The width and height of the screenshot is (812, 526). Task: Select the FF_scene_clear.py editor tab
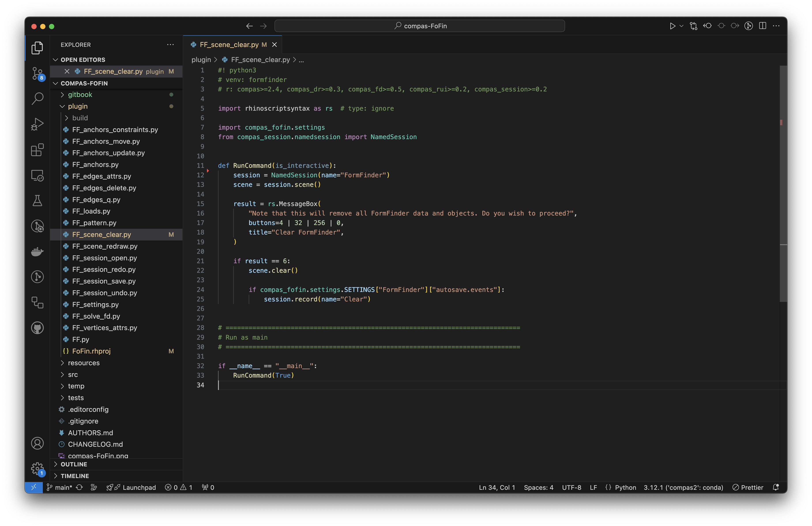(x=229, y=45)
